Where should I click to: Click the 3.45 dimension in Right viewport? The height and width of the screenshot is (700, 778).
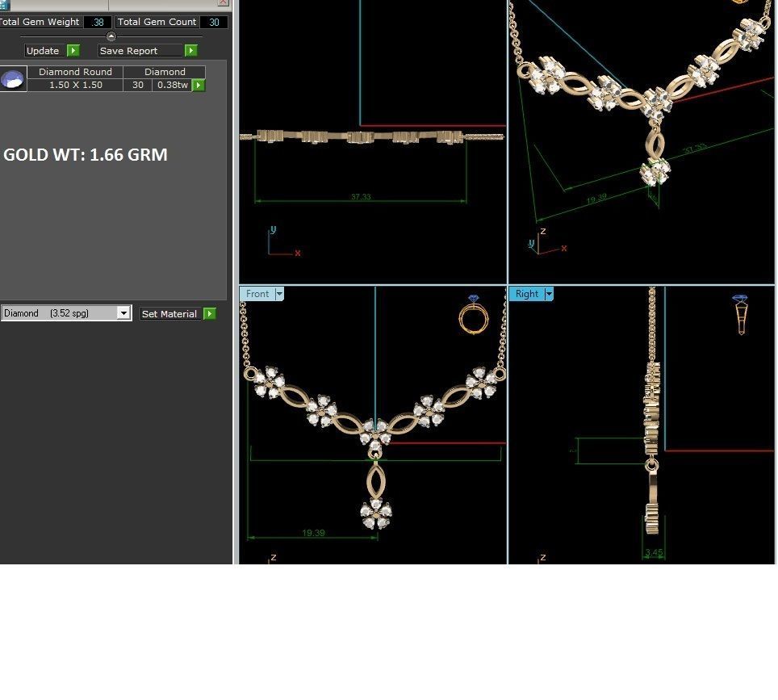tap(654, 552)
